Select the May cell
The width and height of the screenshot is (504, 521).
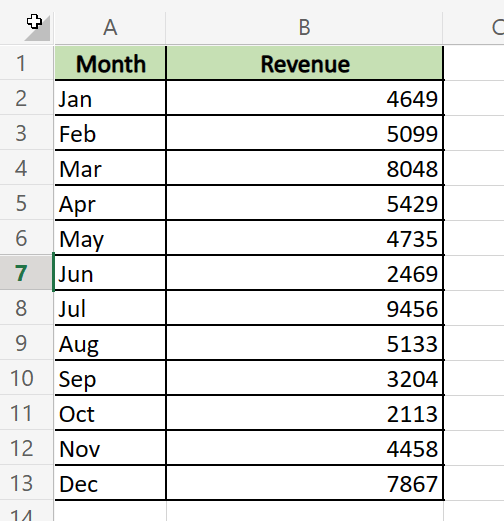click(x=110, y=238)
